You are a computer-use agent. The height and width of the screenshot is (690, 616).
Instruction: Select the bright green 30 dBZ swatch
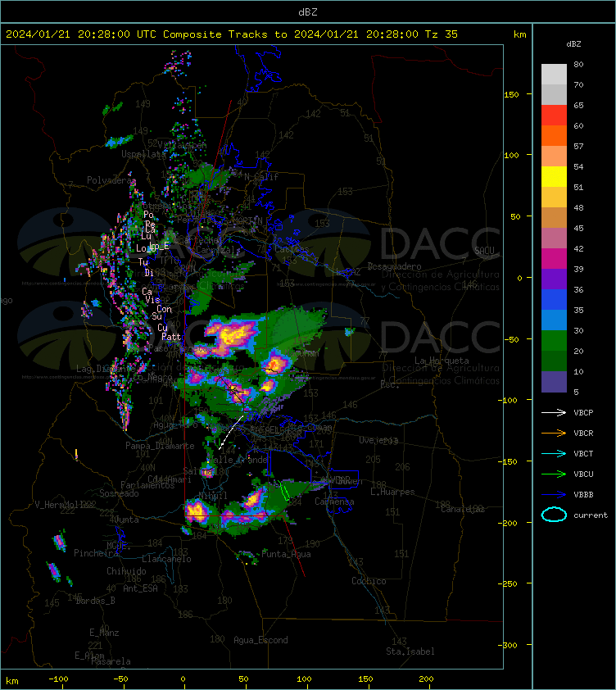coord(554,340)
